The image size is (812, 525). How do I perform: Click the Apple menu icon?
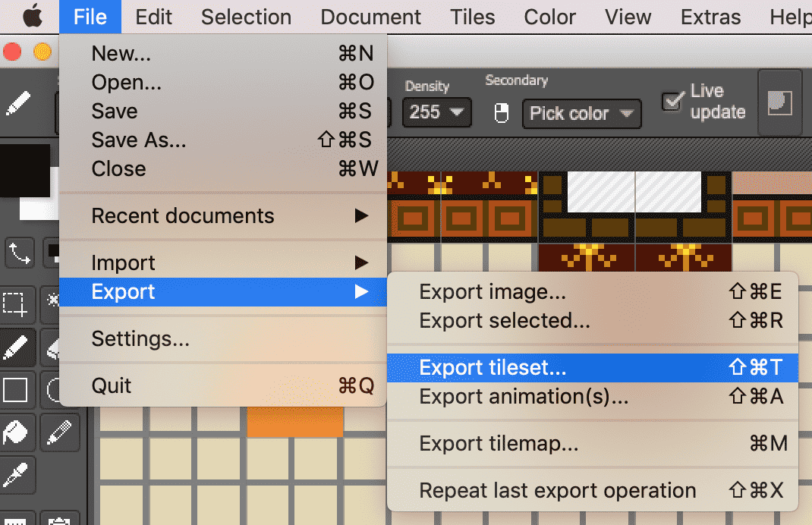32,17
